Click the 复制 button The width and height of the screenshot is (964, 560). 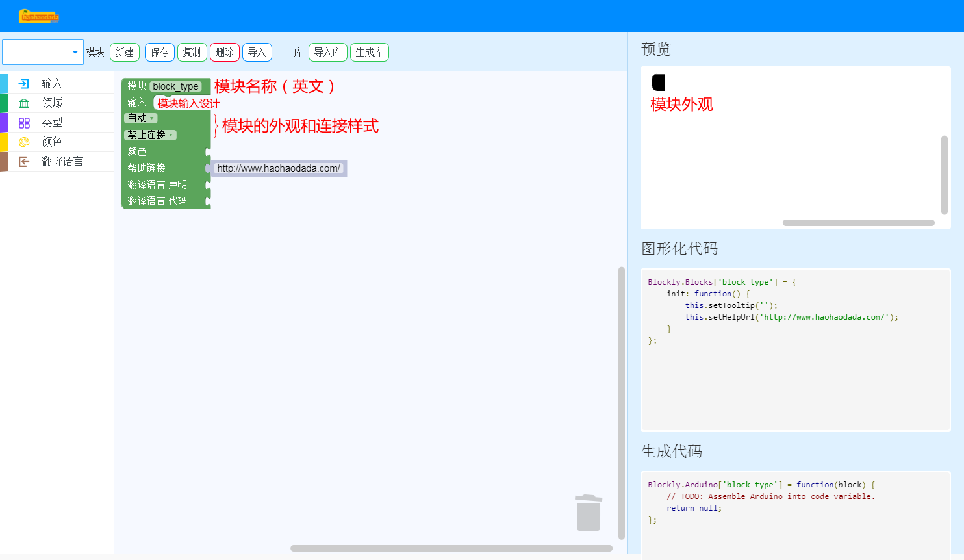[x=192, y=53]
